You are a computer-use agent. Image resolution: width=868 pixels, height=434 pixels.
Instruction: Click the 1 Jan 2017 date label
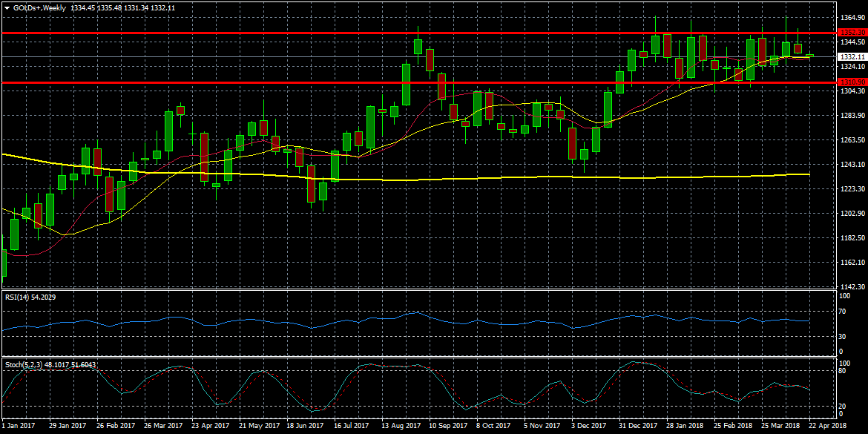tap(18, 427)
